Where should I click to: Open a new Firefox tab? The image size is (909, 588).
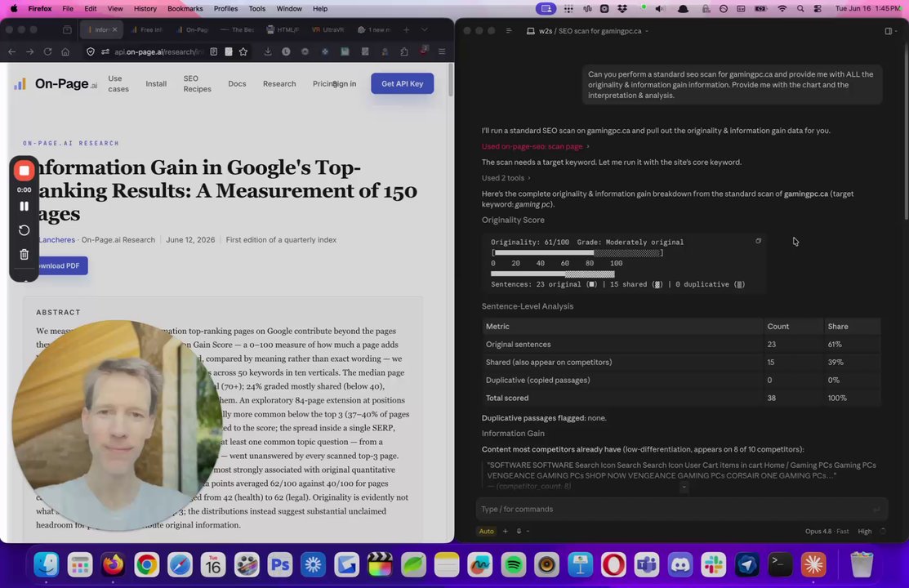407,29
